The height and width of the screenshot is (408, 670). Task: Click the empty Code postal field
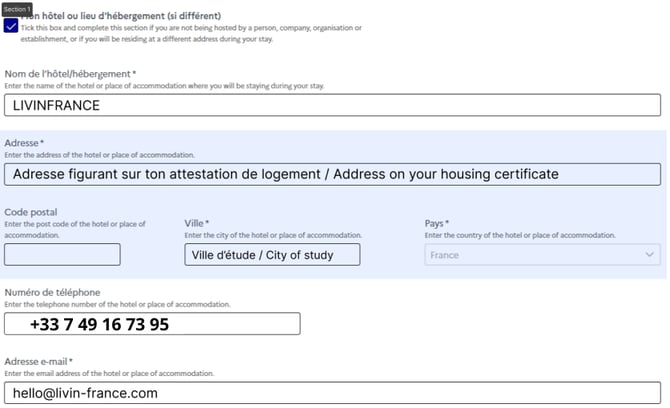pyautogui.click(x=62, y=254)
